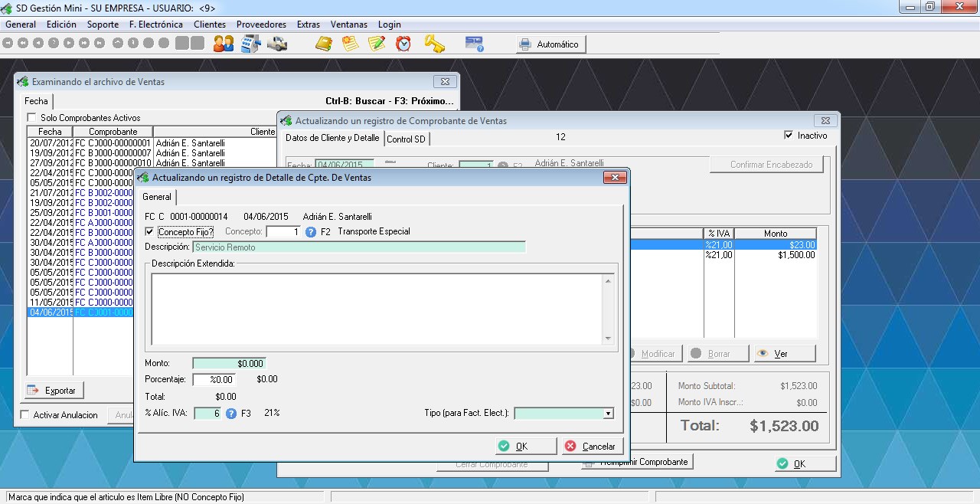This screenshot has width=980, height=504.
Task: Open the Proveedores menu
Action: [261, 25]
